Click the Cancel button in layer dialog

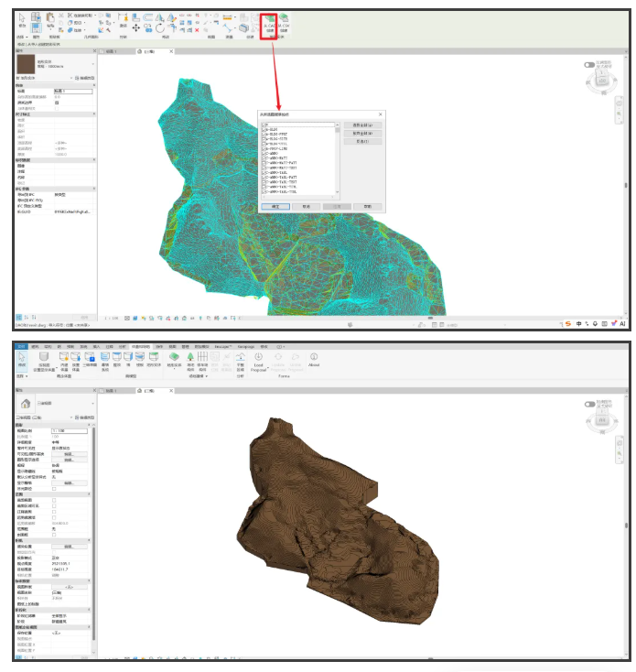point(307,207)
